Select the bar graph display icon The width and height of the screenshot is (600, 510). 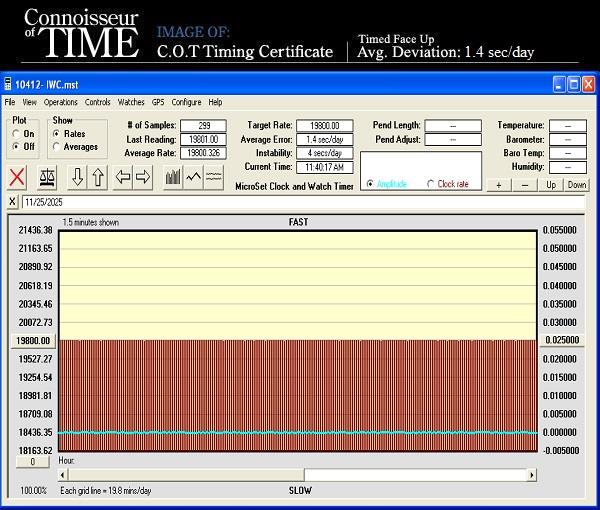point(173,178)
